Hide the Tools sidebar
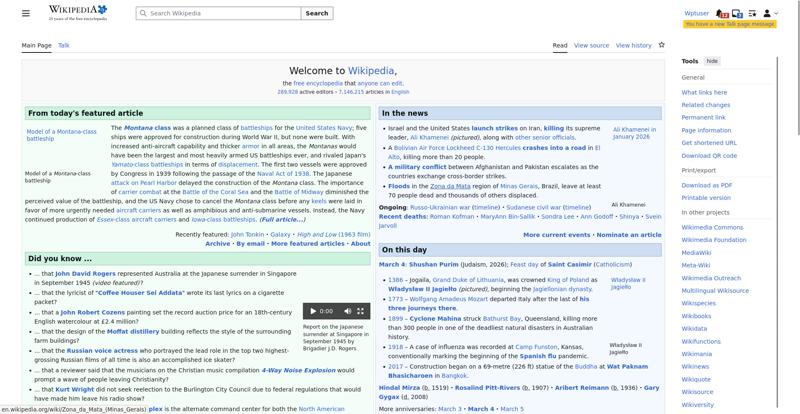800x414 pixels. coord(712,61)
